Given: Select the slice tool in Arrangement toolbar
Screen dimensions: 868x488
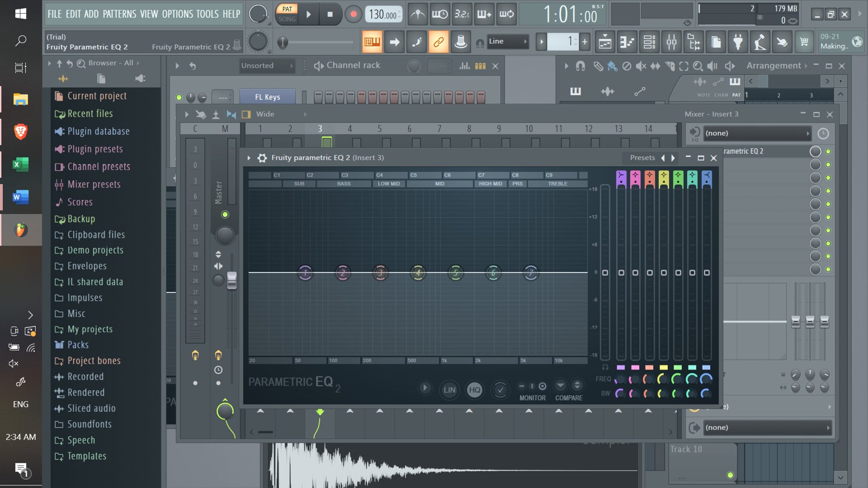Looking at the screenshot, I should tap(669, 66).
